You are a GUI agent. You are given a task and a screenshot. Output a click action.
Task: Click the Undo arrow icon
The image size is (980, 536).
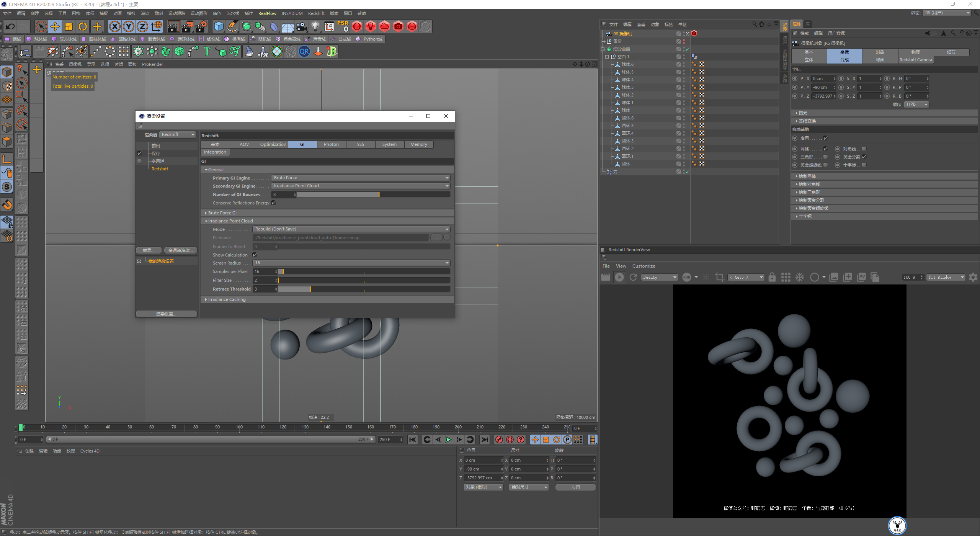click(10, 26)
